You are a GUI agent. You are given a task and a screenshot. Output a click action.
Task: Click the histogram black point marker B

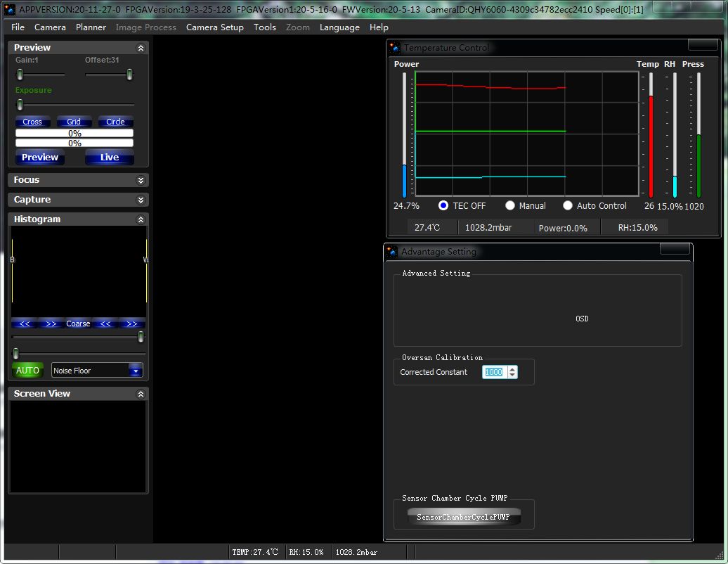point(12,259)
